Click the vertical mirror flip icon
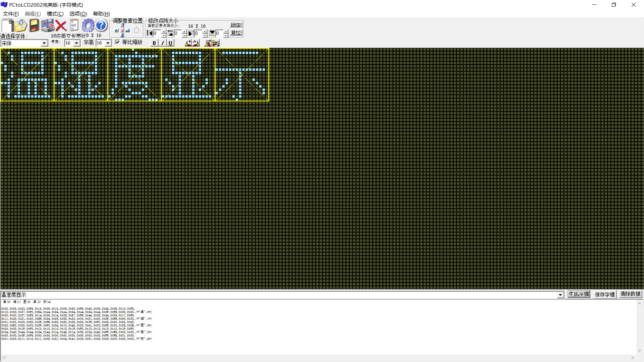This screenshot has height=362, width=644. (216, 43)
